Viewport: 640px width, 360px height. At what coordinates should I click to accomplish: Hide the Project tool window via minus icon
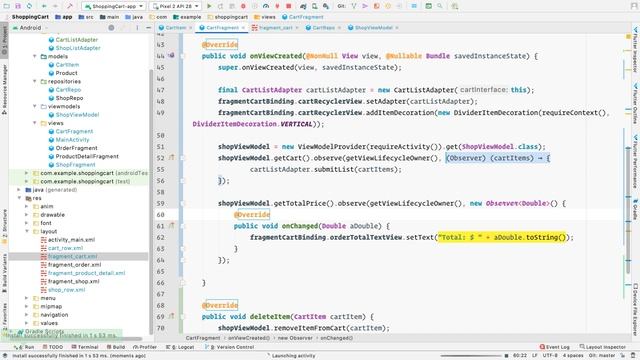pyautogui.click(x=148, y=28)
